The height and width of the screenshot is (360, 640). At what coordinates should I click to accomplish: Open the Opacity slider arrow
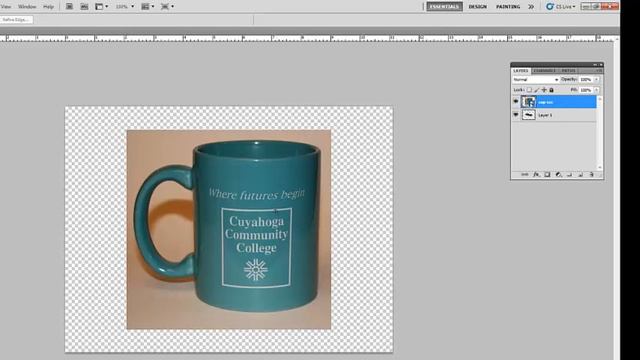pos(597,80)
